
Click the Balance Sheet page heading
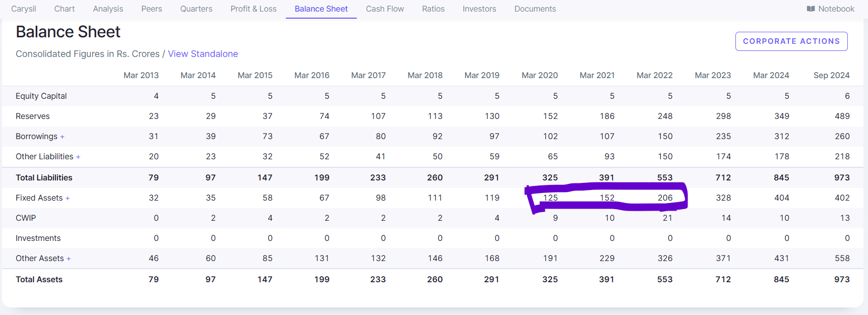coord(68,32)
